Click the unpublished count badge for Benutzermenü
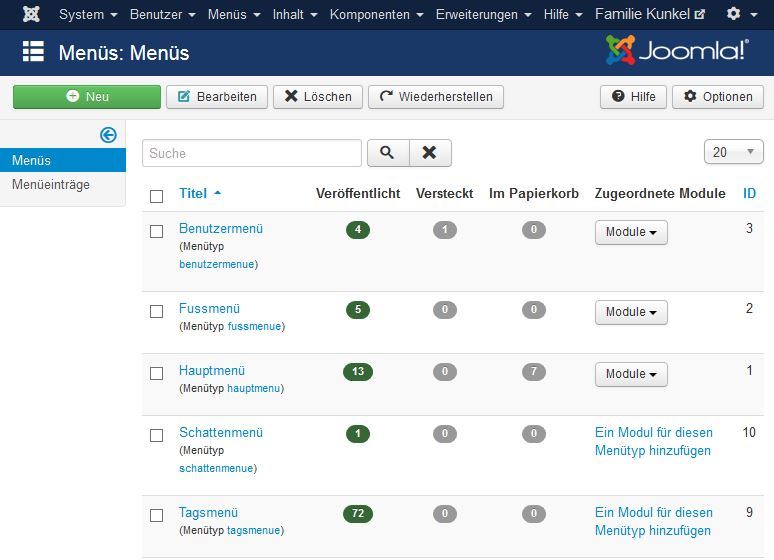Viewport: 774px width, 560px height. coord(445,230)
